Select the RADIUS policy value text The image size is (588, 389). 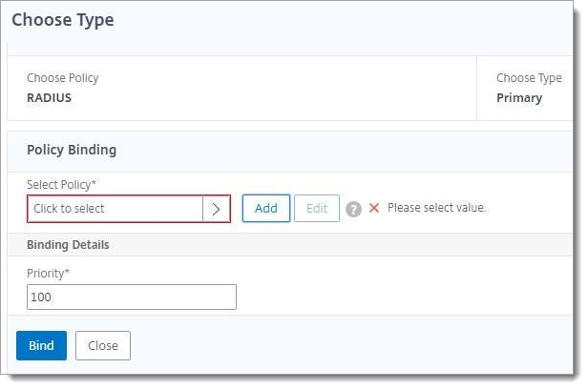(x=50, y=97)
